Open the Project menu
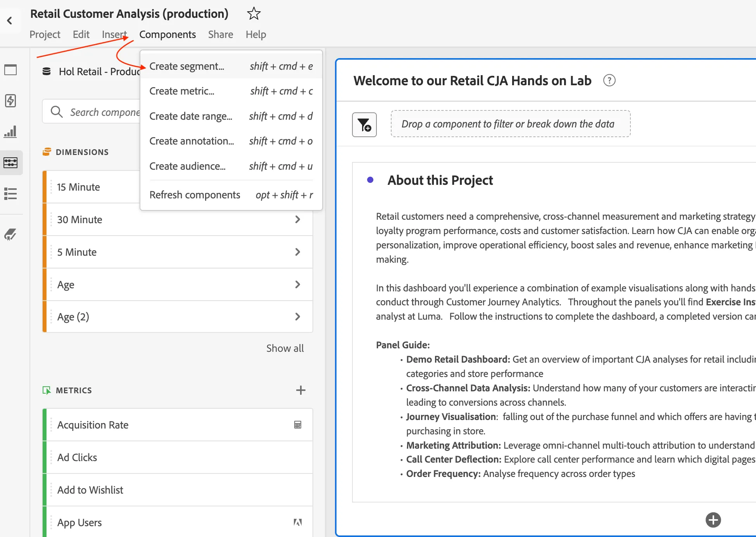The height and width of the screenshot is (537, 756). pos(45,34)
